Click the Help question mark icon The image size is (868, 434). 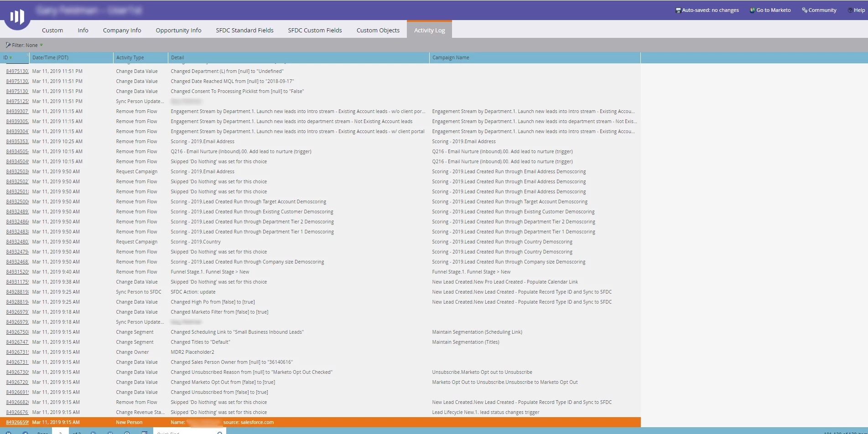(850, 10)
